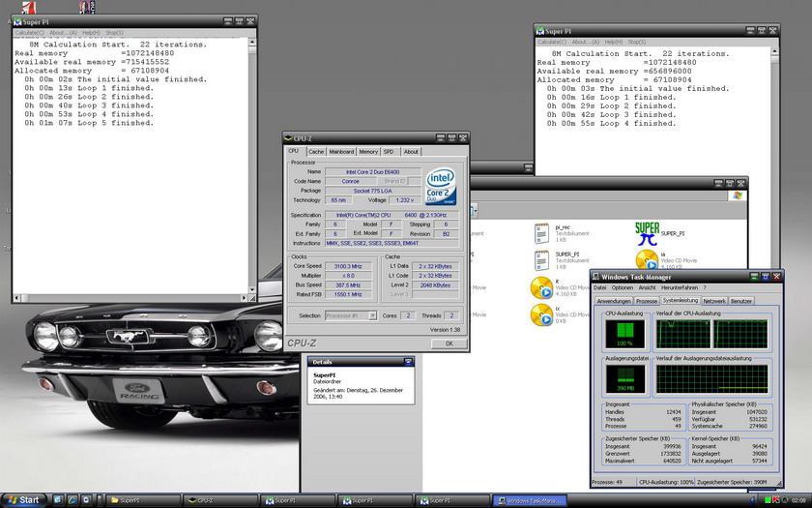Viewport: 812px width, 508px height.
Task: Select the red desktop icon at the top-left
Action: (x=29, y=7)
